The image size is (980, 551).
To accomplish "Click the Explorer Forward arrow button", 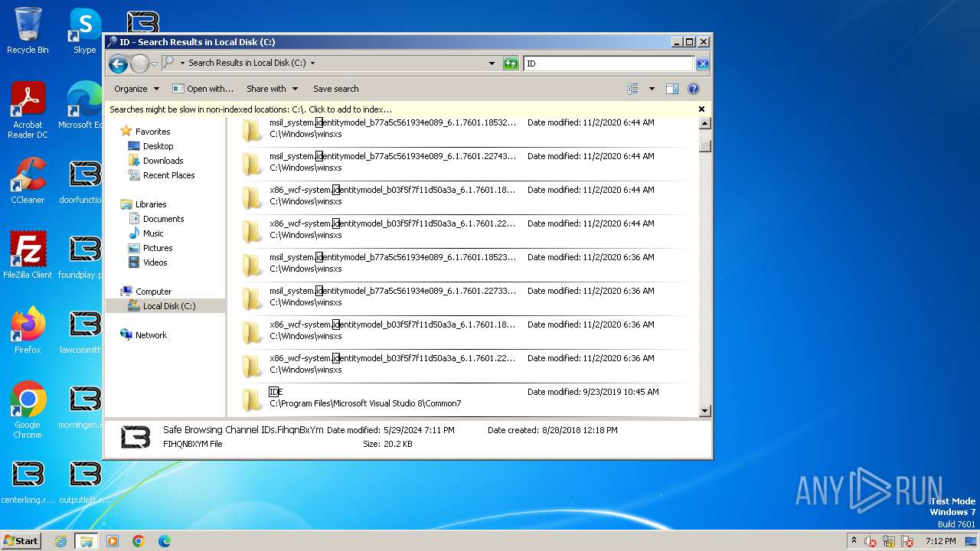I will 139,64.
